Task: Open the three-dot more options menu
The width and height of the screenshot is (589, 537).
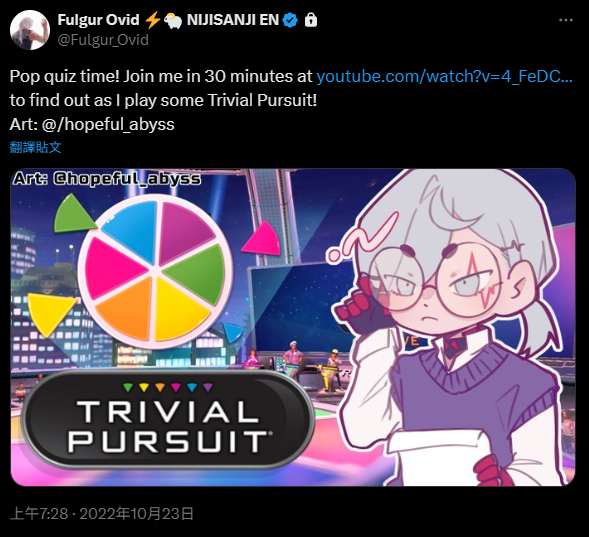Action: tap(566, 20)
